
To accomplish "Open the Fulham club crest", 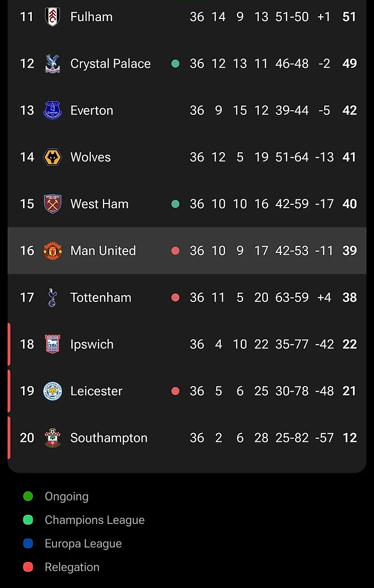I will [x=52, y=17].
